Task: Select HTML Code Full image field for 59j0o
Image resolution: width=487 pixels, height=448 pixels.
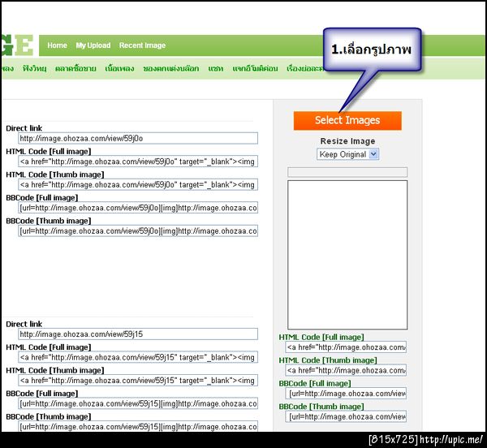Action: [x=138, y=162]
